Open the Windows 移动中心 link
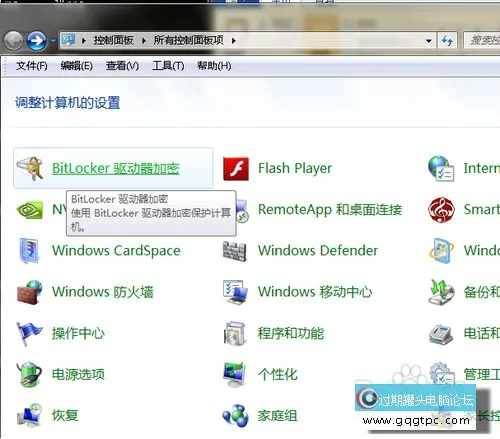Viewport: 500px width, 439px height. pyautogui.click(x=315, y=292)
